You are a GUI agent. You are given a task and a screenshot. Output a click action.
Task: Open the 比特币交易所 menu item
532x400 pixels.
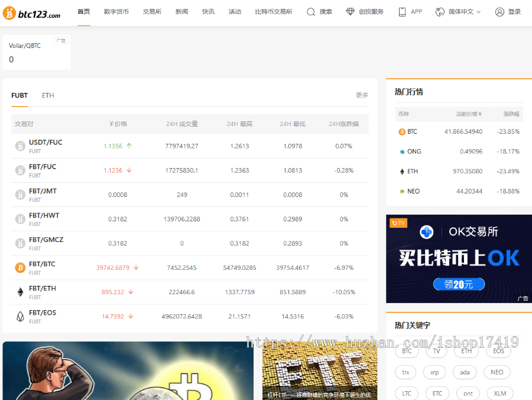[274, 11]
